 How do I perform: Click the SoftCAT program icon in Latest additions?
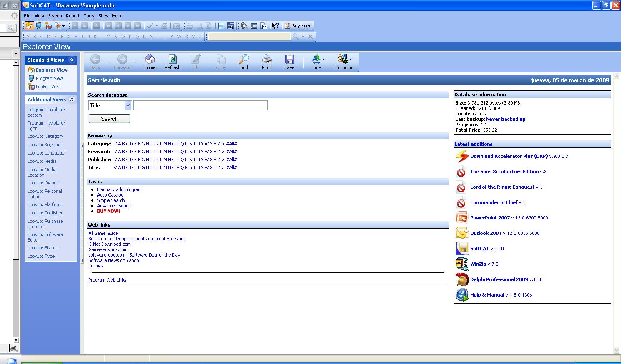(x=462, y=249)
